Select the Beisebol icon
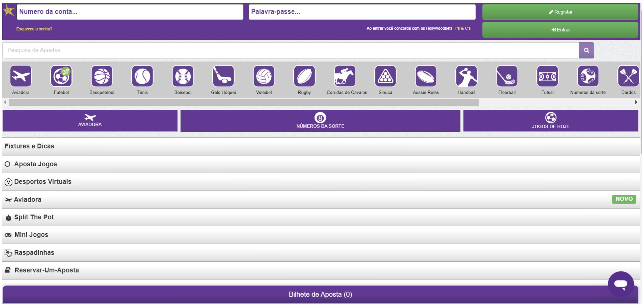The height and width of the screenshot is (306, 644). pos(183,76)
